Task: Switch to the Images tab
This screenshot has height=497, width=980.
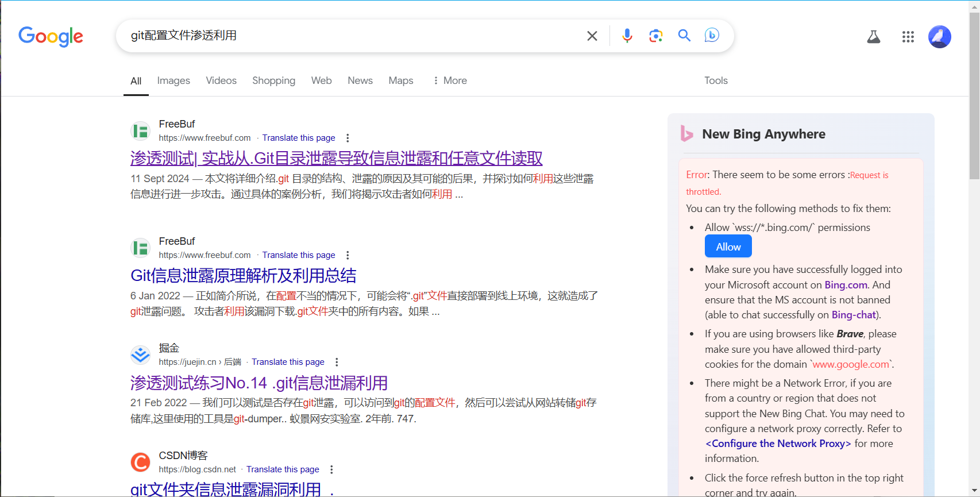Action: pos(173,80)
